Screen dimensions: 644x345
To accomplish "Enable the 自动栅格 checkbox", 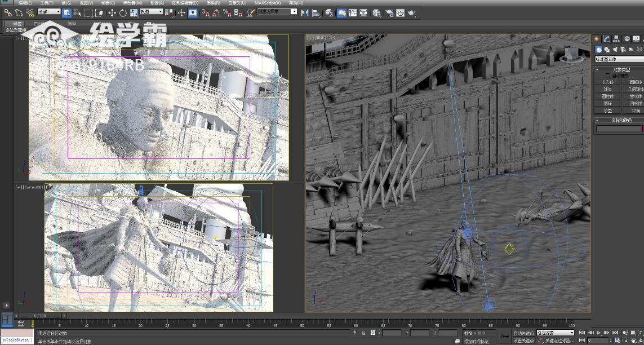I will click(x=608, y=76).
